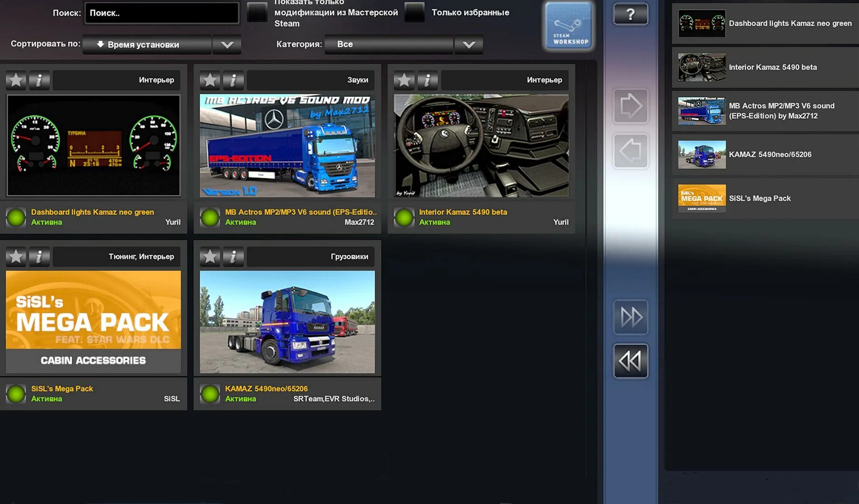The width and height of the screenshot is (859, 504).
Task: Star the MB Actros V6 sound mod
Action: tap(210, 80)
